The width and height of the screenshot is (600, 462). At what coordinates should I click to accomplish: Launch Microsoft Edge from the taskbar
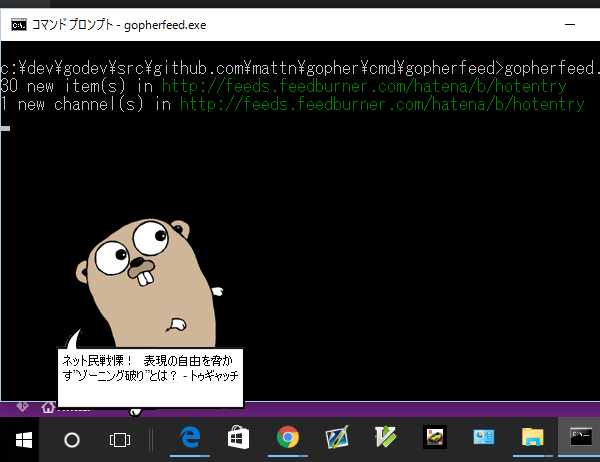point(190,438)
